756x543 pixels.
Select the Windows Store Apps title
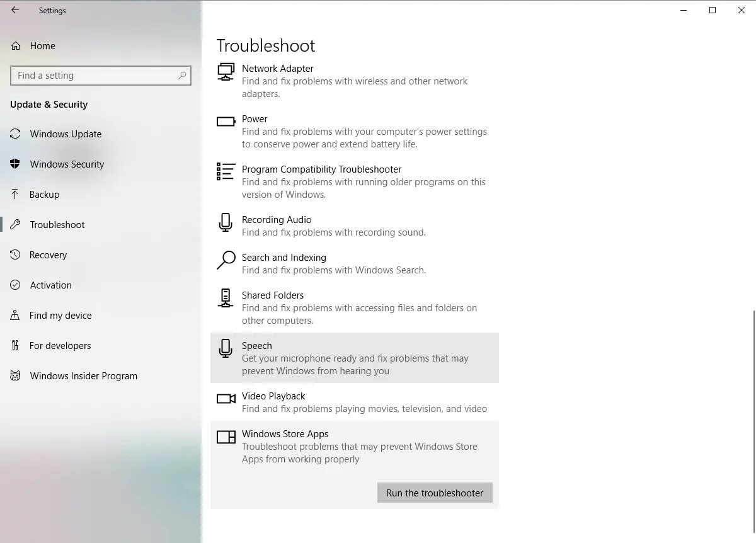(285, 434)
